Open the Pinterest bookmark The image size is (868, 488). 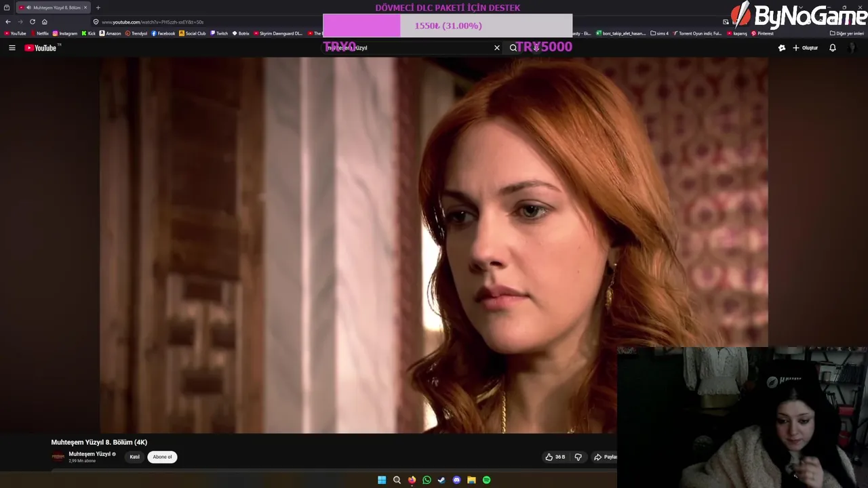762,33
